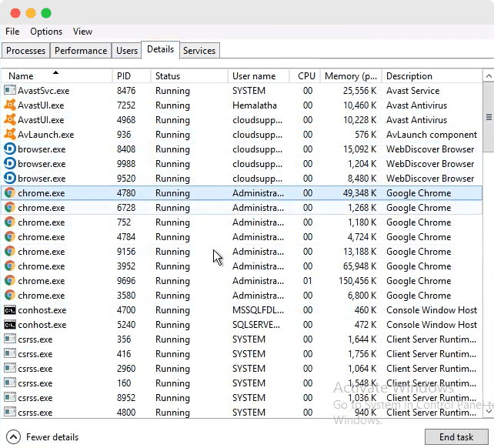Click the AvLaunch.exe process icon
The image size is (494, 448).
[x=10, y=135]
